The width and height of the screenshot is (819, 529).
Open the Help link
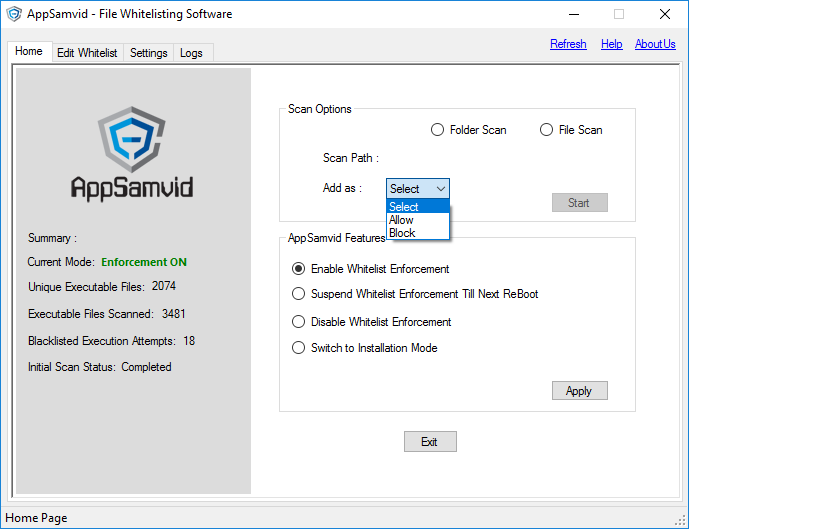point(612,44)
